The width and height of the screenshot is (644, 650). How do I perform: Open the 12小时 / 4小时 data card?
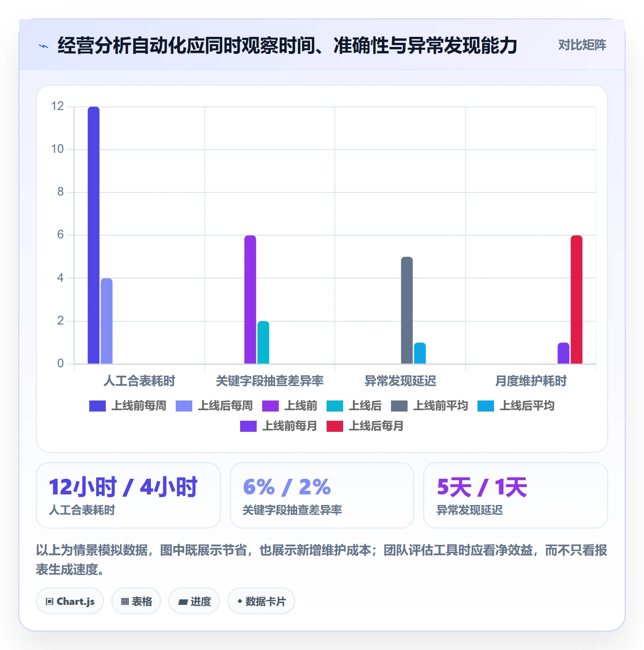coord(128,495)
